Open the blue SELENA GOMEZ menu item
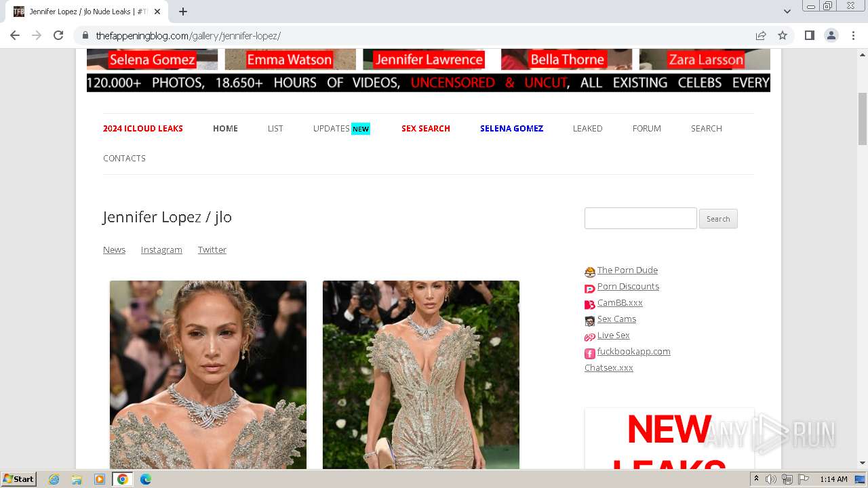868x488 pixels. pyautogui.click(x=511, y=128)
